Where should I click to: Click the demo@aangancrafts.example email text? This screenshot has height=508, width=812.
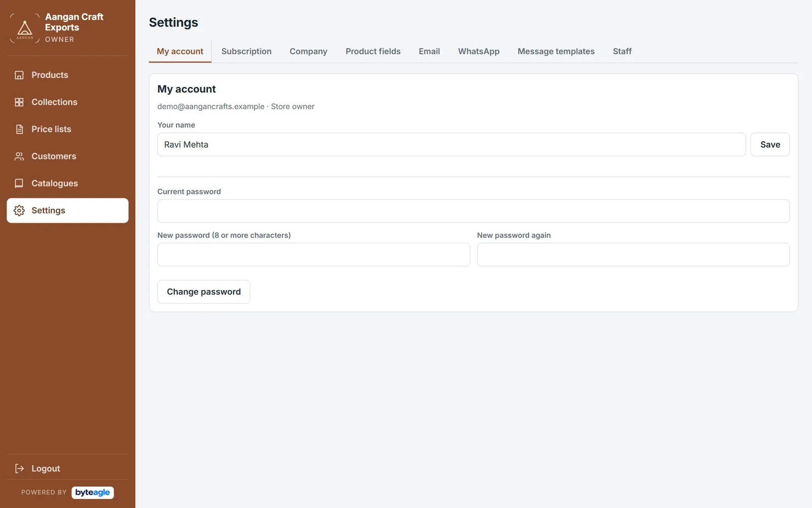(211, 107)
